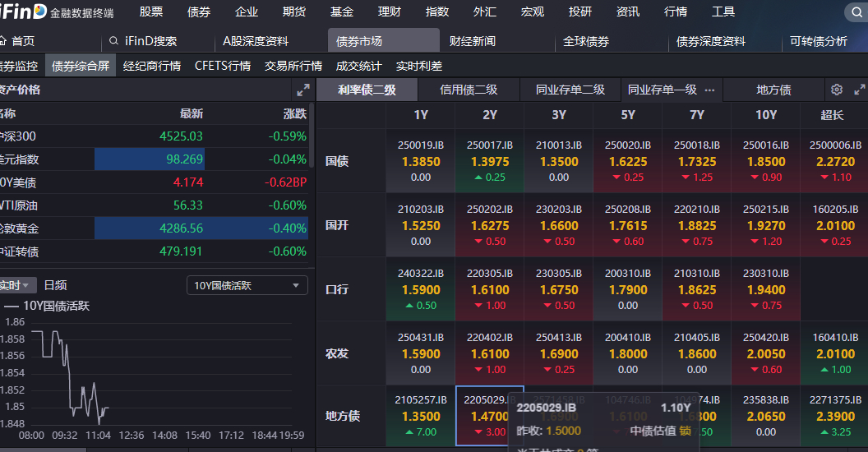The width and height of the screenshot is (868, 452).
Task: Expand the 资产价格 panel with the expand icon
Action: pos(302,90)
